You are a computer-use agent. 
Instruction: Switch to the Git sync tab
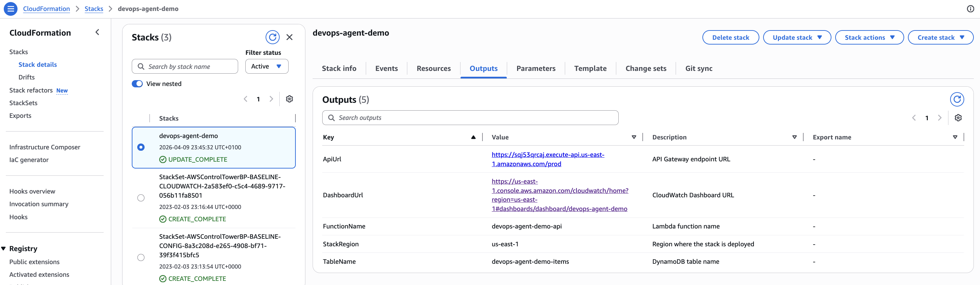699,69
